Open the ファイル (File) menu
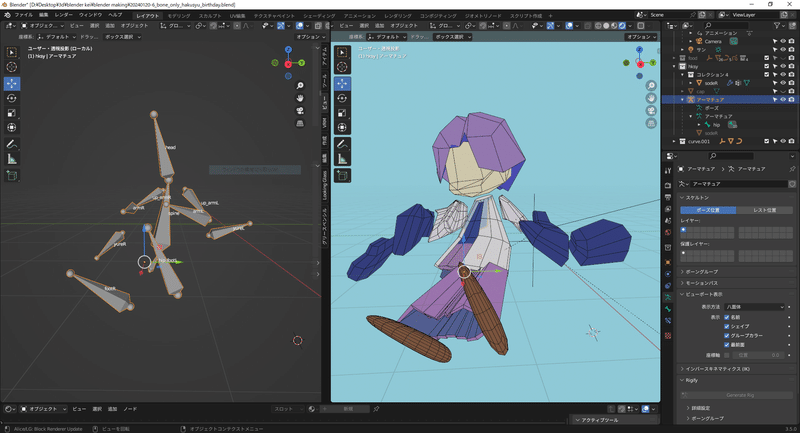 [x=23, y=15]
